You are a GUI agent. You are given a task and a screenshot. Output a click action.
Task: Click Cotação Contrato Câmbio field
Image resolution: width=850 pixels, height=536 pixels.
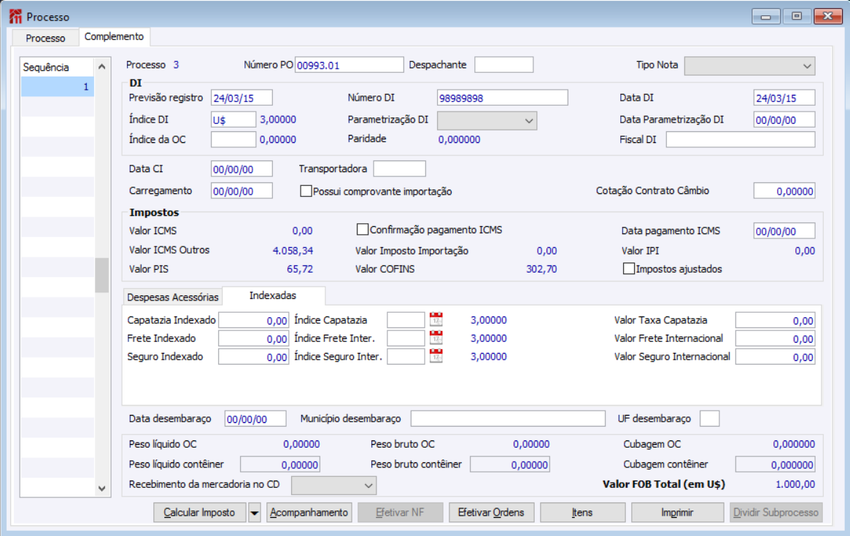click(x=784, y=191)
